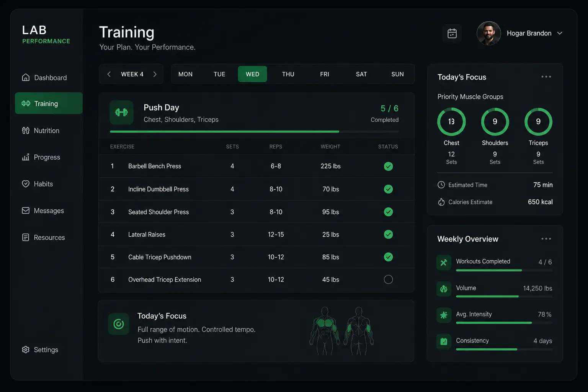Expand the Hogar Brandon user dropdown
588x392 pixels.
coord(560,33)
